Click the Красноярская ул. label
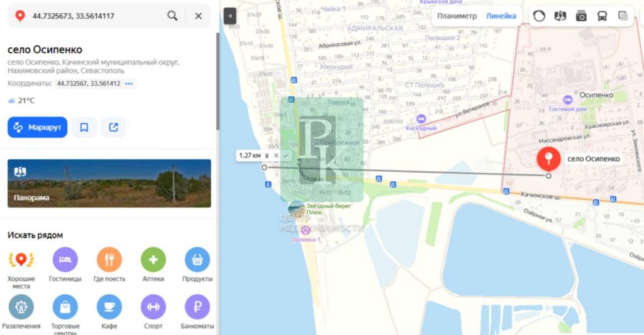This screenshot has width=644, height=335. coord(607,125)
